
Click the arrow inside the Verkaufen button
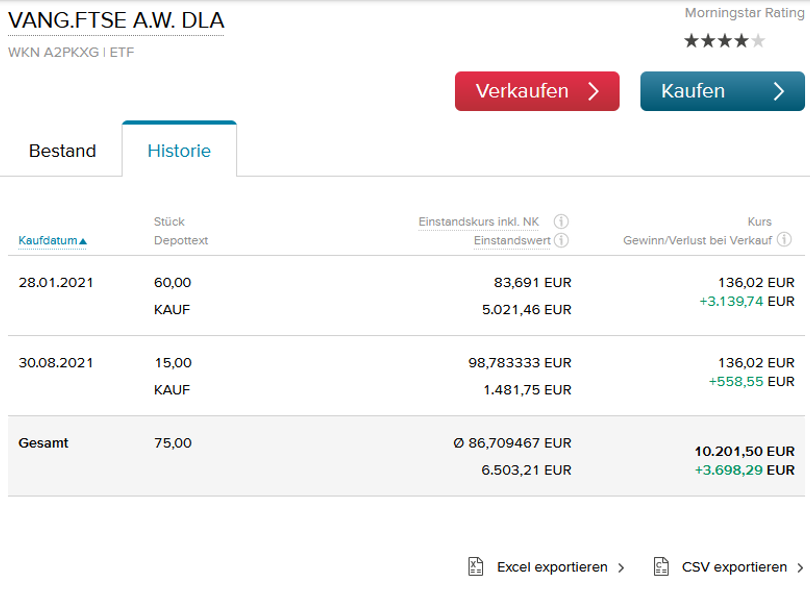[x=593, y=91]
